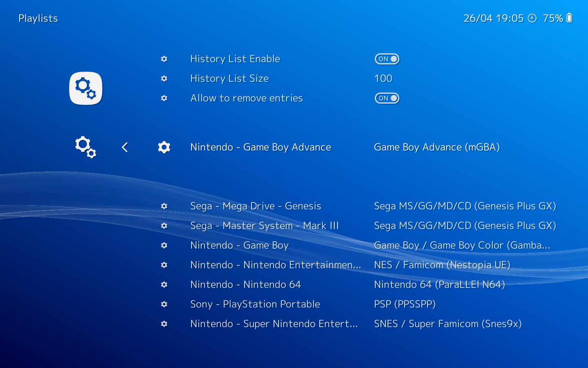This screenshot has height=368, width=588.
Task: Click the clock icon next to the time
Action: point(532,18)
